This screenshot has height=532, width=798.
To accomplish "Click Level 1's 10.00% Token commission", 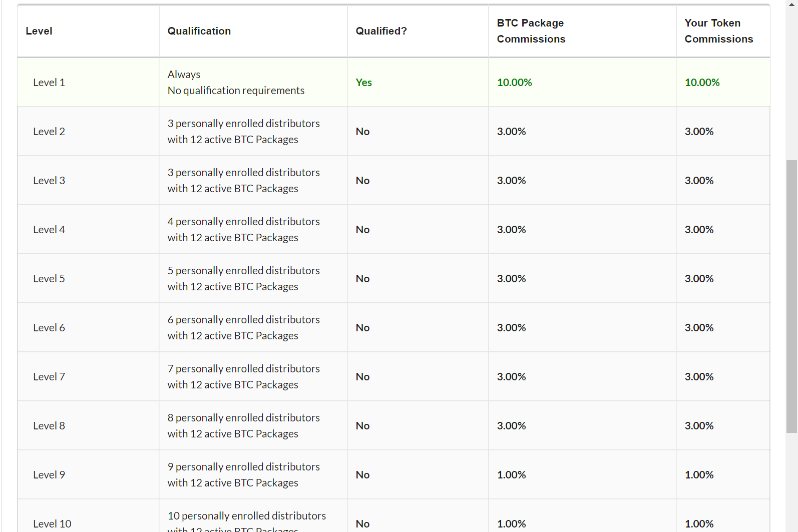I will click(x=702, y=83).
